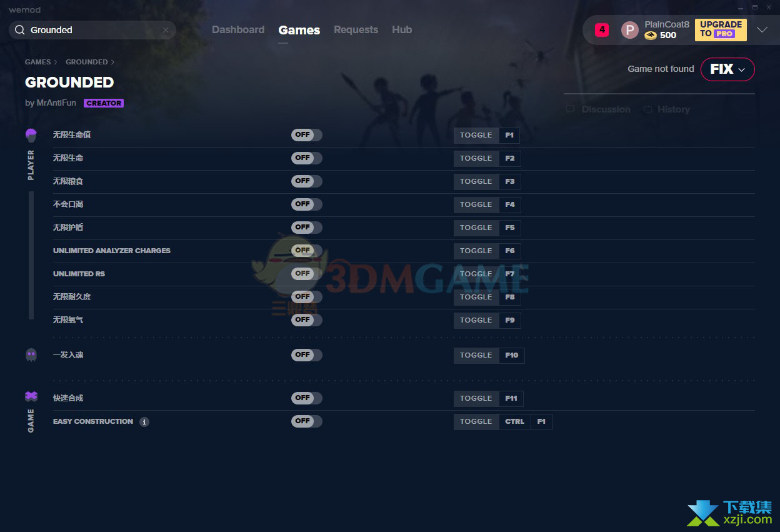Click the CTRL key on Easy Construction hotkey
Image resolution: width=780 pixels, height=532 pixels.
click(515, 421)
